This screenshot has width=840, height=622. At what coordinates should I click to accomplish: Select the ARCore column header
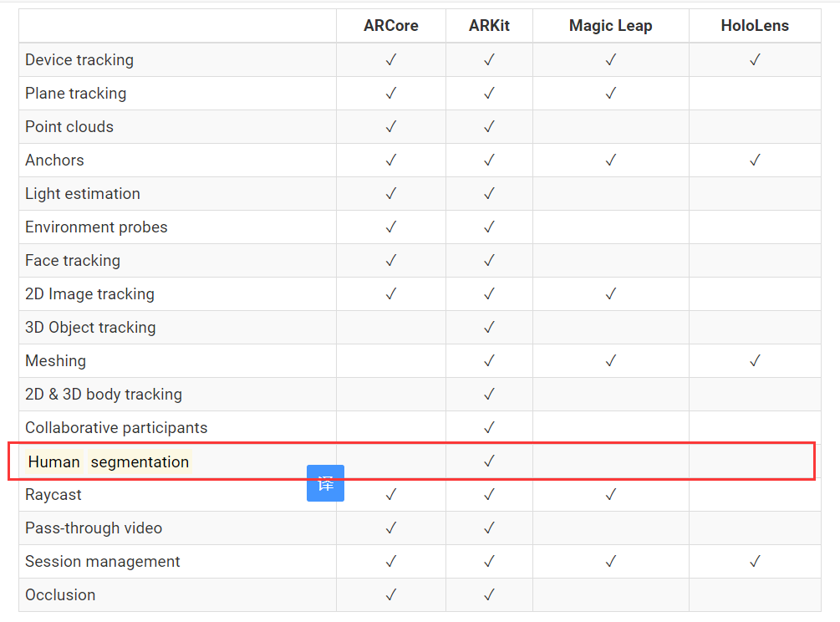[x=390, y=26]
